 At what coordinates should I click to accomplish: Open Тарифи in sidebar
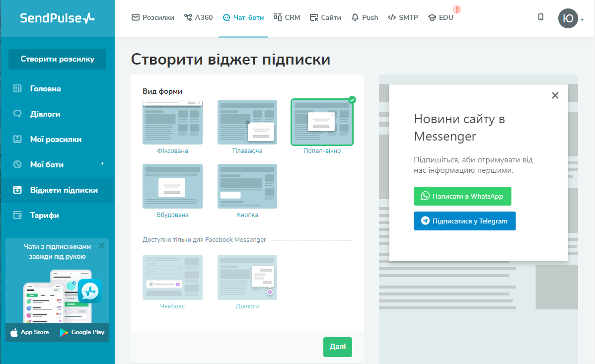(57, 216)
